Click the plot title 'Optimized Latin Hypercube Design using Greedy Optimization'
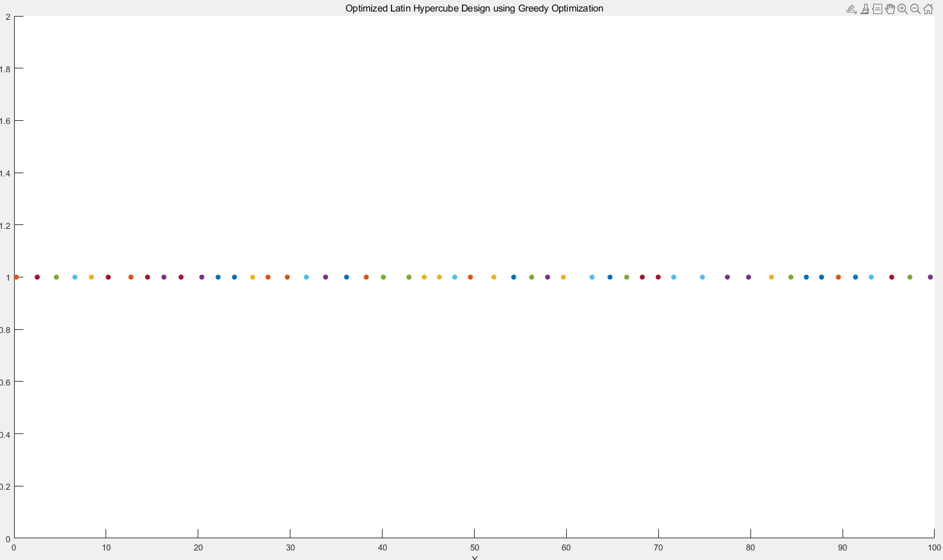 coord(474,8)
